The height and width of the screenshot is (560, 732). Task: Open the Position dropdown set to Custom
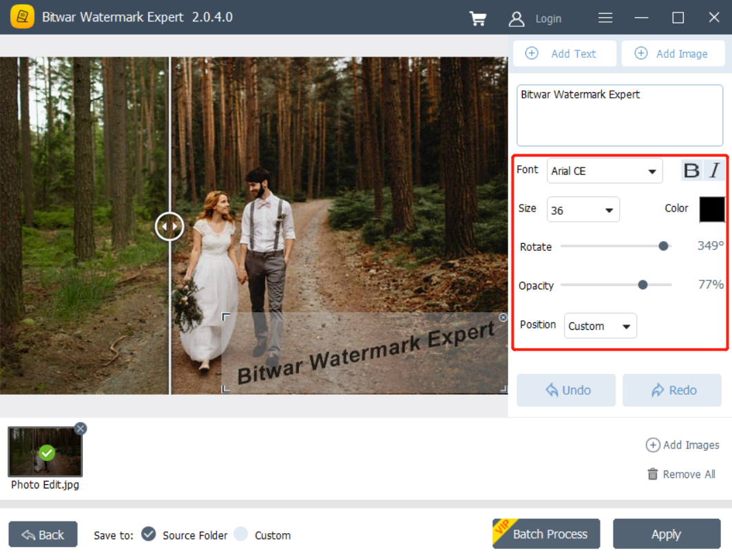click(600, 326)
